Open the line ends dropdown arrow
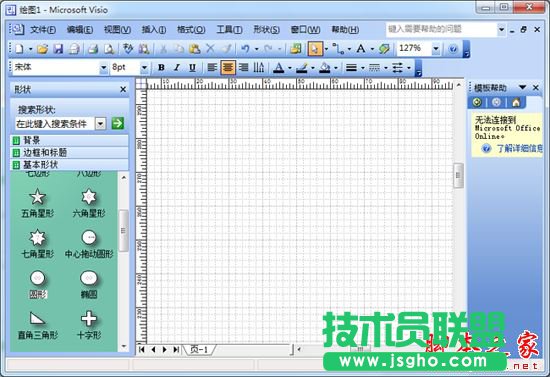The width and height of the screenshot is (550, 377). [x=409, y=68]
